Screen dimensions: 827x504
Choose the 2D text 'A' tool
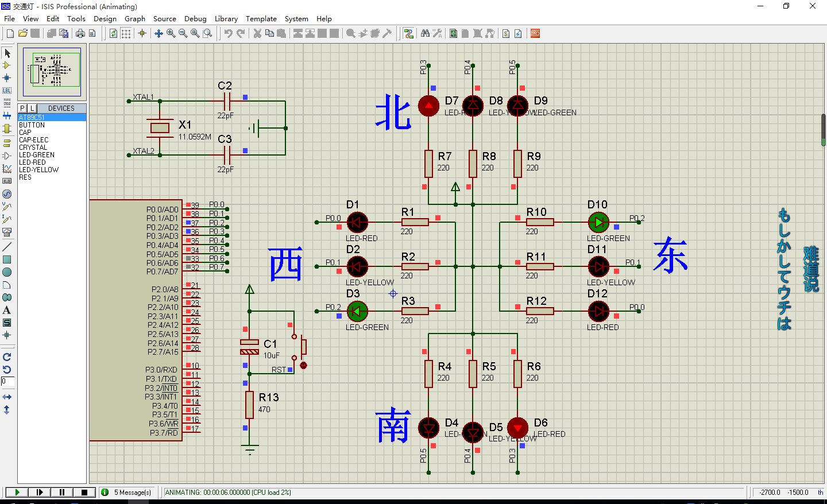pyautogui.click(x=7, y=310)
